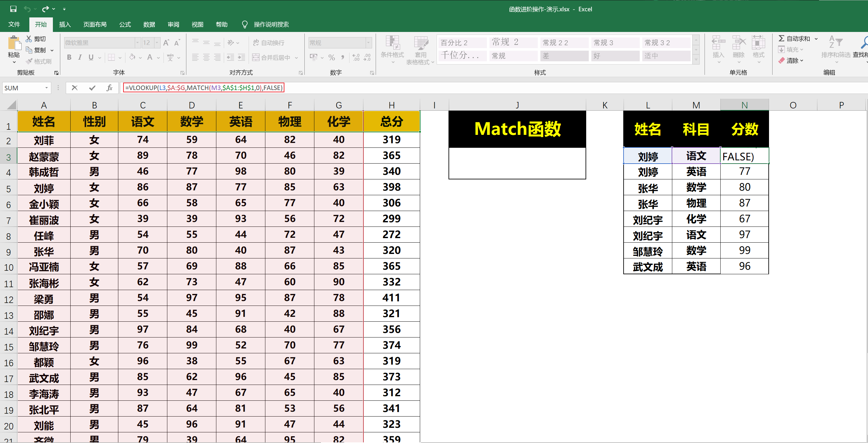Image resolution: width=868 pixels, height=443 pixels.
Task: Apply the 适中 (Neutral) cell style
Action: (666, 56)
